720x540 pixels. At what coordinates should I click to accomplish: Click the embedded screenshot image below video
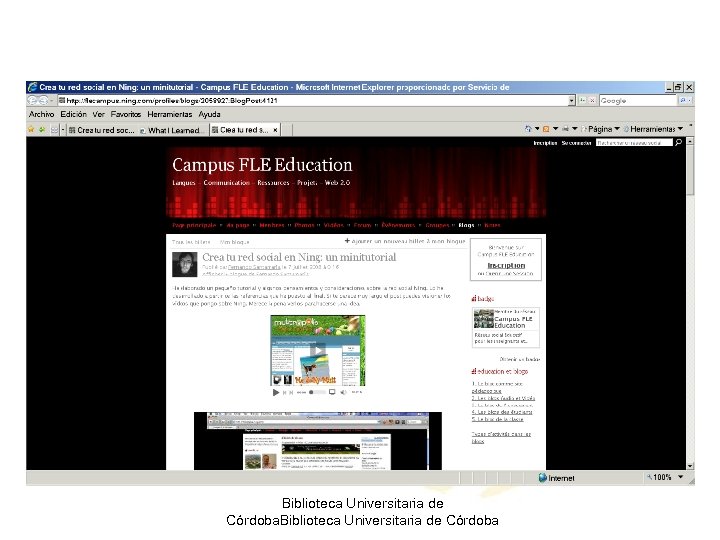click(318, 441)
